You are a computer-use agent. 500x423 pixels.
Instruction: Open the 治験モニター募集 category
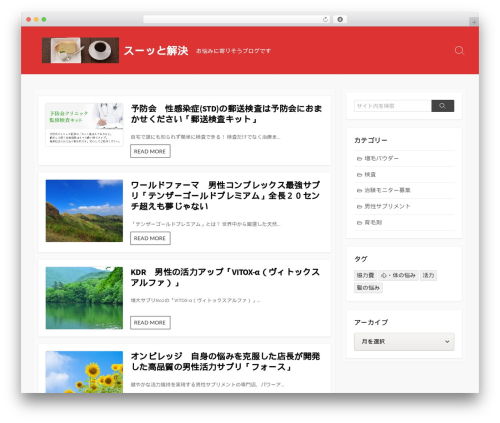tap(387, 190)
